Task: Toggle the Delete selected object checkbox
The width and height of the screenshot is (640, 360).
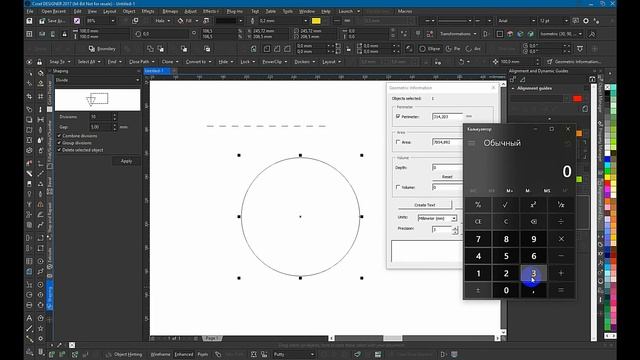Action: coord(59,150)
